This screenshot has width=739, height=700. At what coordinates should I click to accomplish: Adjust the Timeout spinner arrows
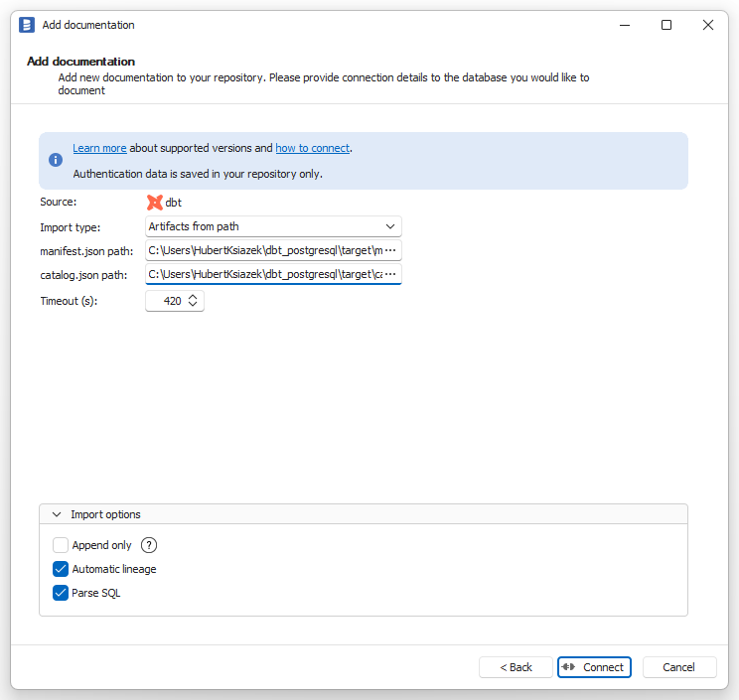point(193,301)
